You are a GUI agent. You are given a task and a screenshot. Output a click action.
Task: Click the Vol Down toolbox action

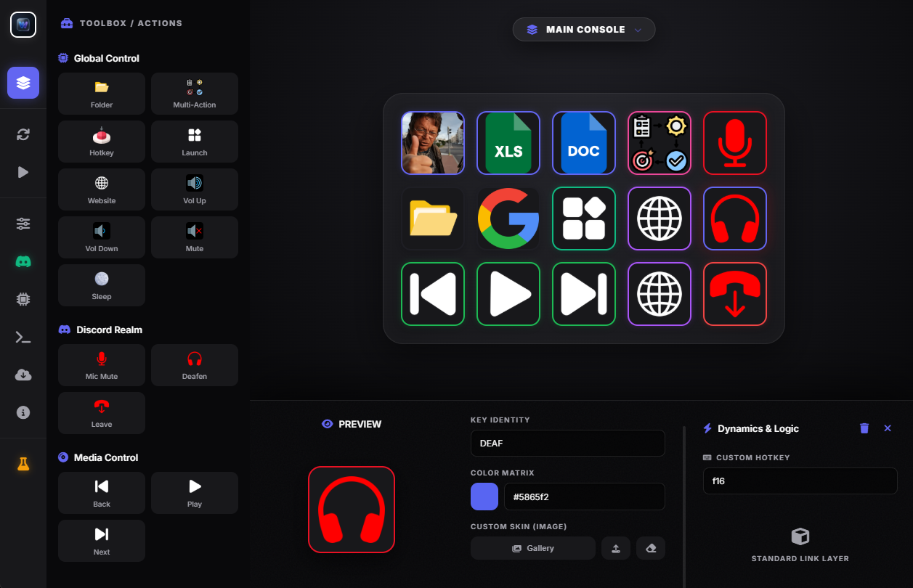point(102,237)
